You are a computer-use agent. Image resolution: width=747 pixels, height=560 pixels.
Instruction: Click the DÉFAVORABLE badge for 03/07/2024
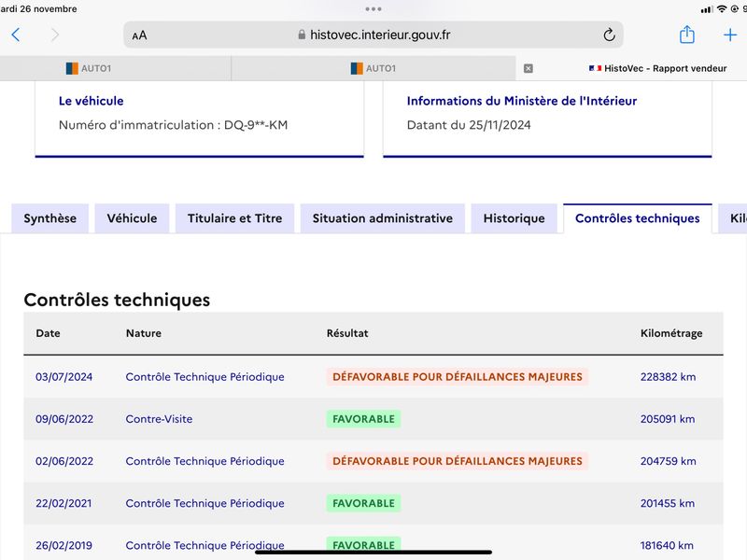tap(458, 377)
